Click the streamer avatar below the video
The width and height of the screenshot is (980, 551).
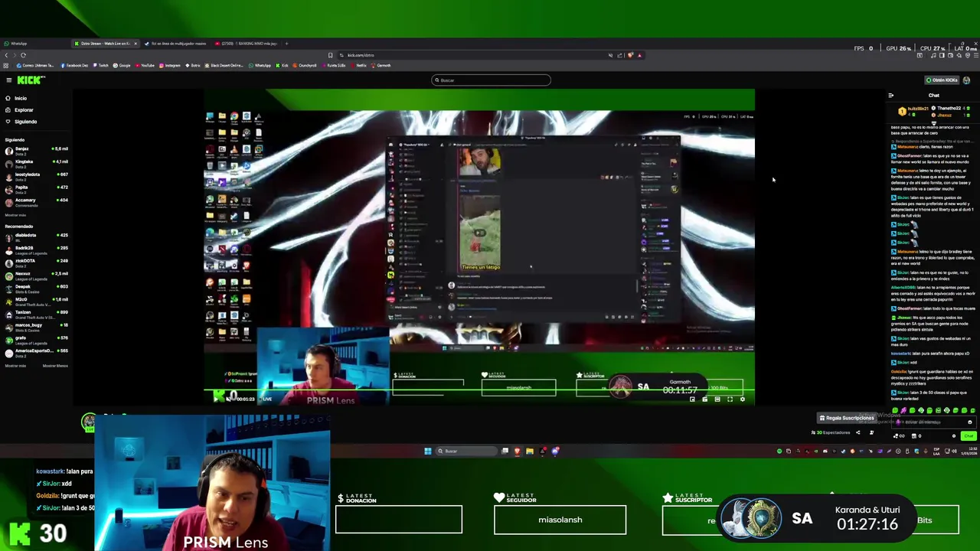[x=89, y=421]
